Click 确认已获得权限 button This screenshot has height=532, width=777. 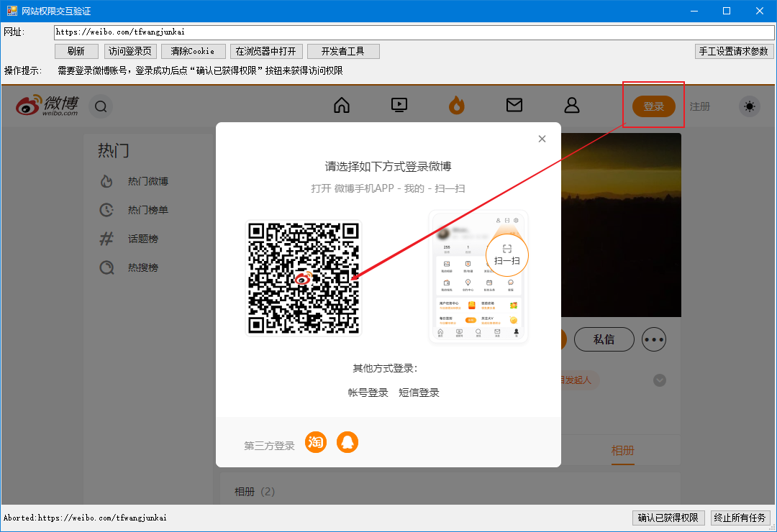pos(668,518)
